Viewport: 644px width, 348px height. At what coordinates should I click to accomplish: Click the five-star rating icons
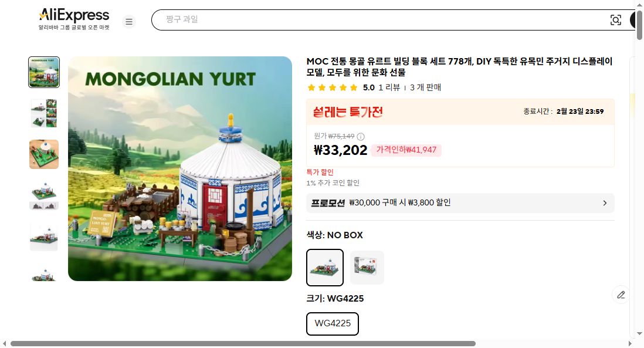click(x=333, y=87)
